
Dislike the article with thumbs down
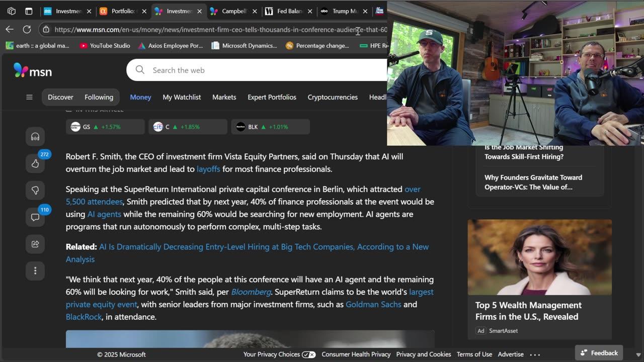point(35,190)
